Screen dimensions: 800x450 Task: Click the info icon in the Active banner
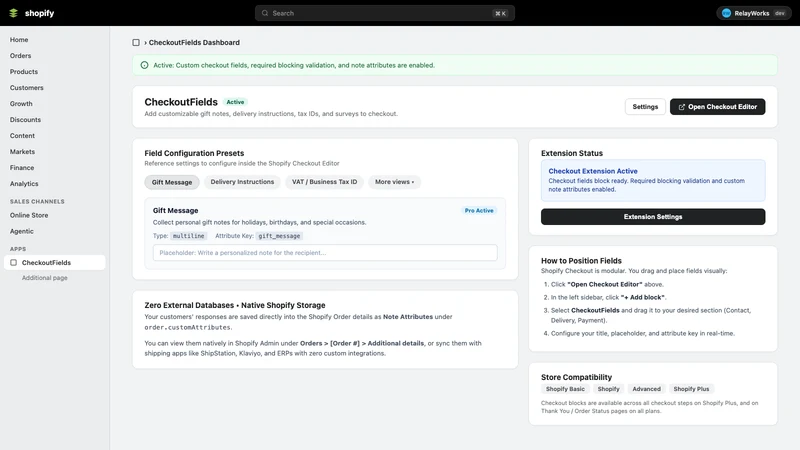[144, 65]
